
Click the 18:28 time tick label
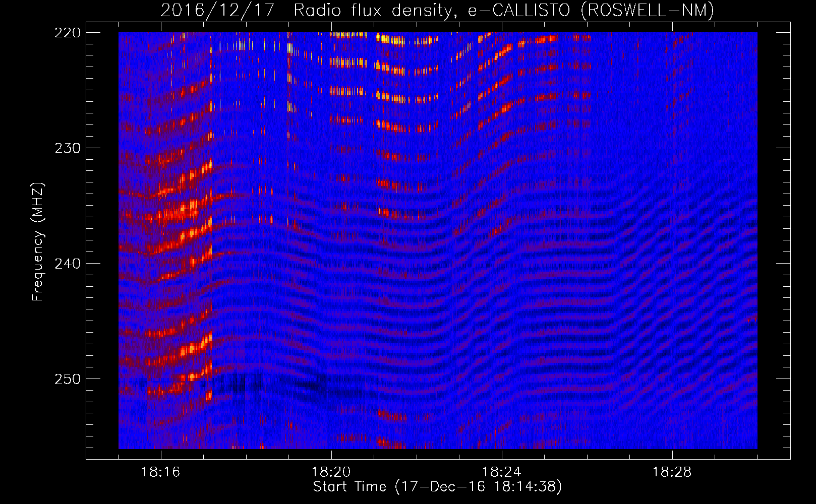pos(672,472)
